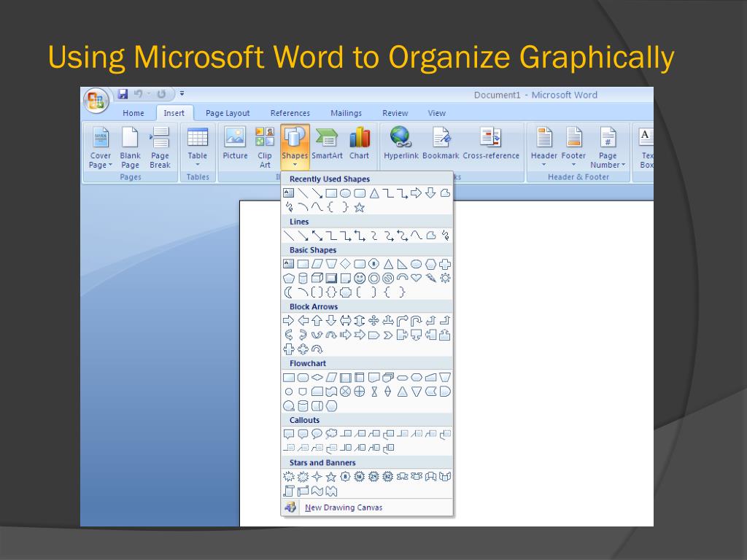This screenshot has width=747, height=560.
Task: Choose 5-Point Star in Stars and Banners
Action: (331, 477)
